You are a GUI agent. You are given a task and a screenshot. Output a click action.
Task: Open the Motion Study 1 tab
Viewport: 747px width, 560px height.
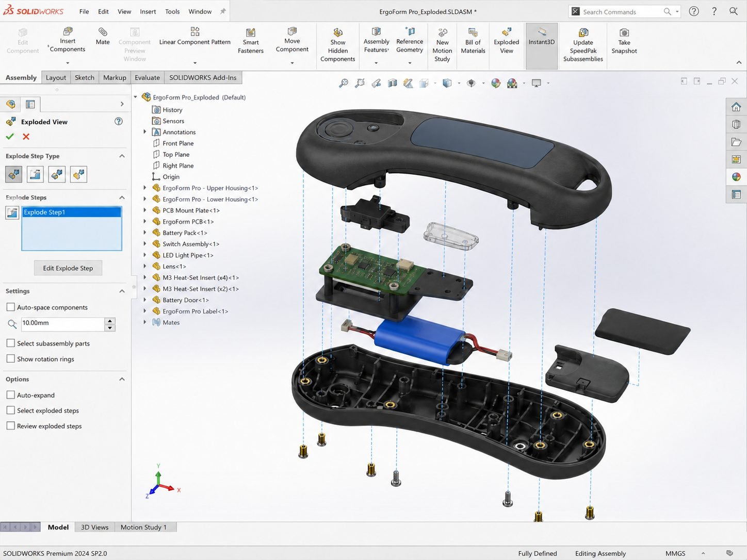coord(144,527)
